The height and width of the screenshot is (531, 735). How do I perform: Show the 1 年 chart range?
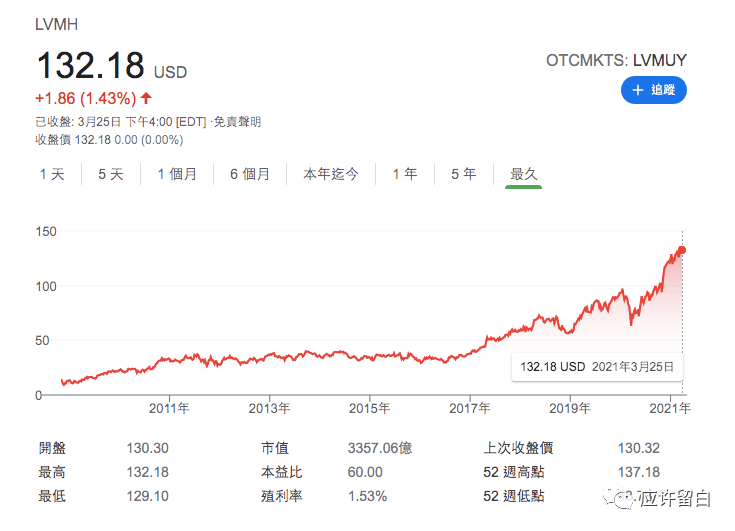click(405, 174)
